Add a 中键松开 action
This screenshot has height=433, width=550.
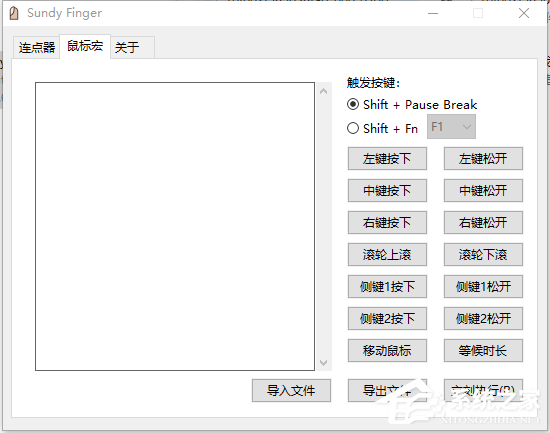click(x=483, y=191)
